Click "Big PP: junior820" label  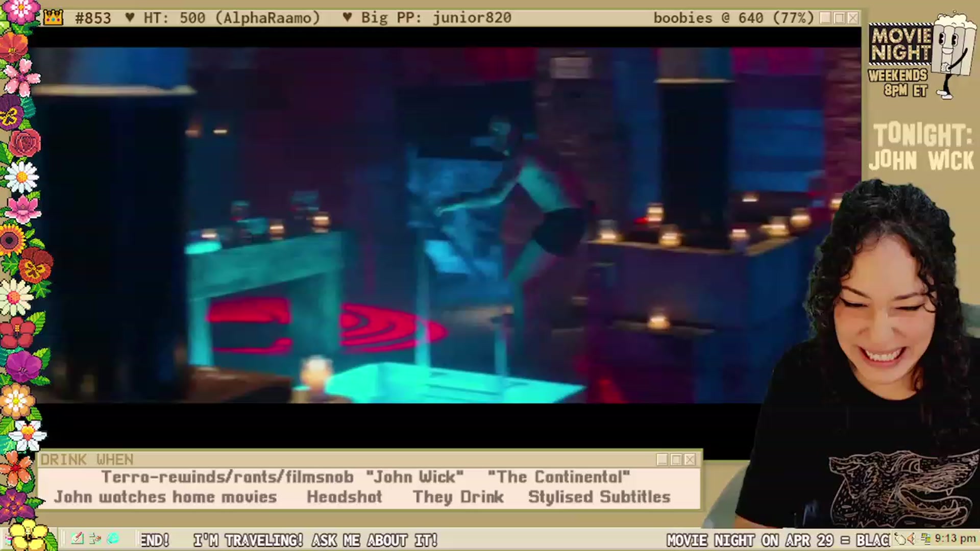point(436,18)
